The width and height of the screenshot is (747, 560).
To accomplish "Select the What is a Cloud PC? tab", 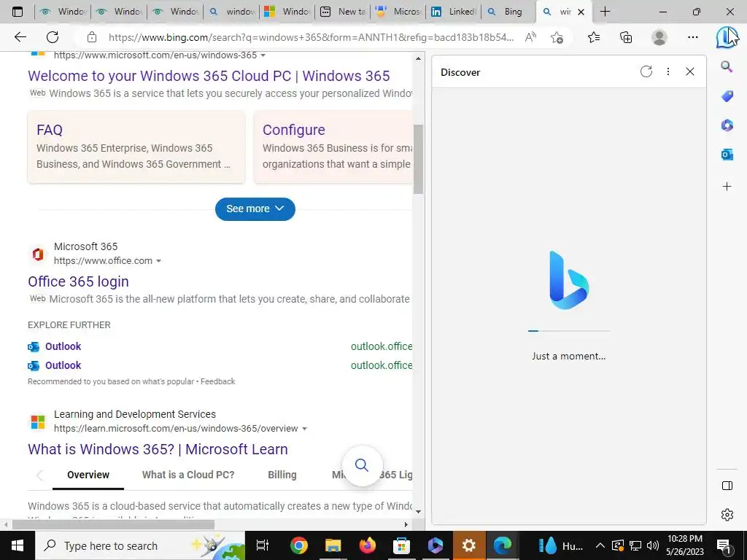I will coord(188,475).
